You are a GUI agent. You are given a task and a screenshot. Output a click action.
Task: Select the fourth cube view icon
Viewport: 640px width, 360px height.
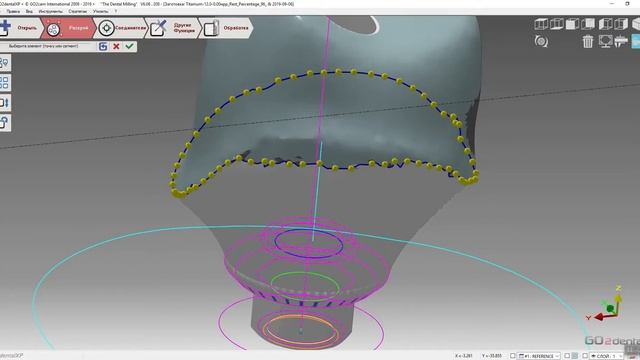[x=588, y=24]
